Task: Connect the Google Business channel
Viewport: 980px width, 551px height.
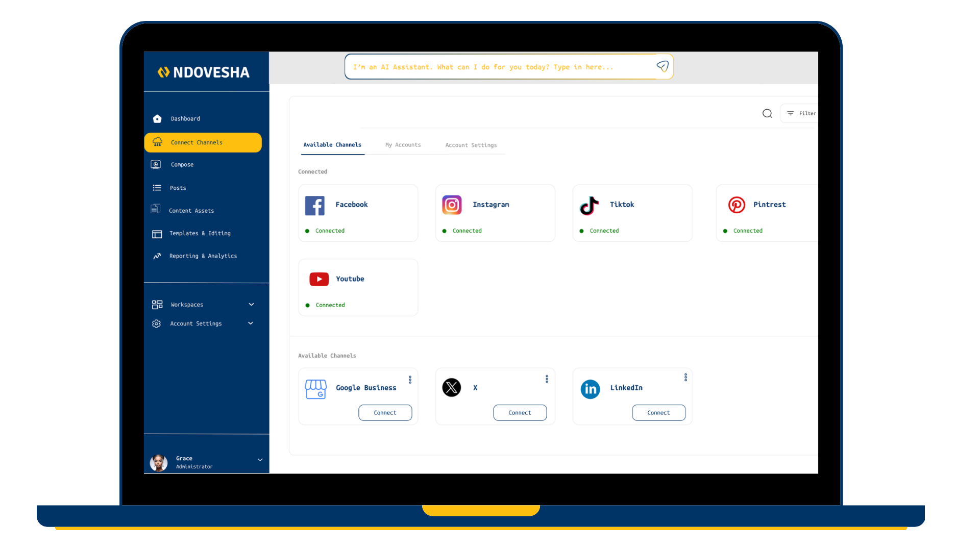Action: pyautogui.click(x=385, y=412)
